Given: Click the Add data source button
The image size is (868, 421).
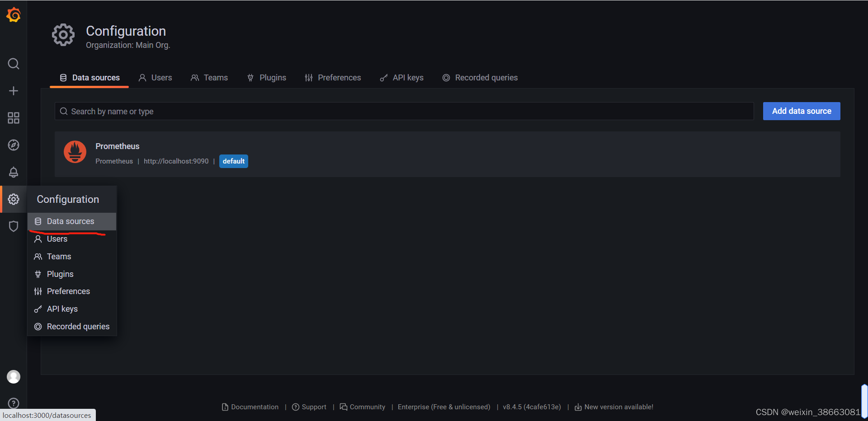Looking at the screenshot, I should pos(802,111).
